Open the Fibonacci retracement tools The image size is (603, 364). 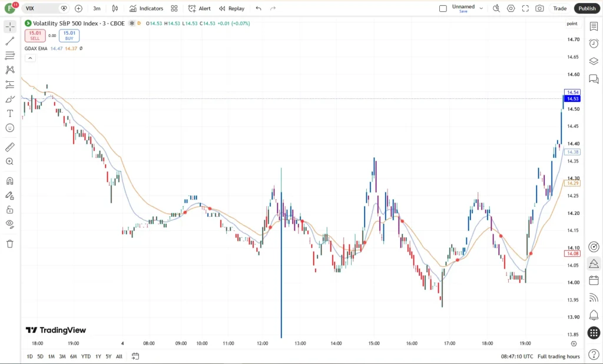pyautogui.click(x=10, y=55)
